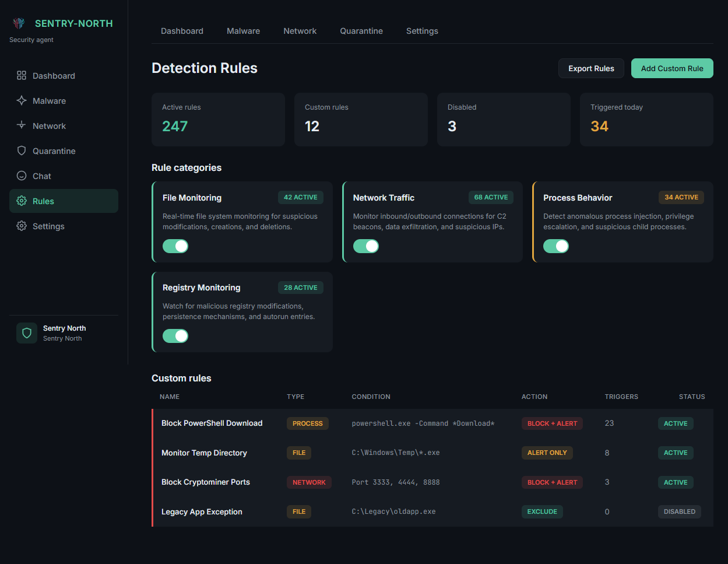728x564 pixels.
Task: Click the NAME column header
Action: (170, 397)
